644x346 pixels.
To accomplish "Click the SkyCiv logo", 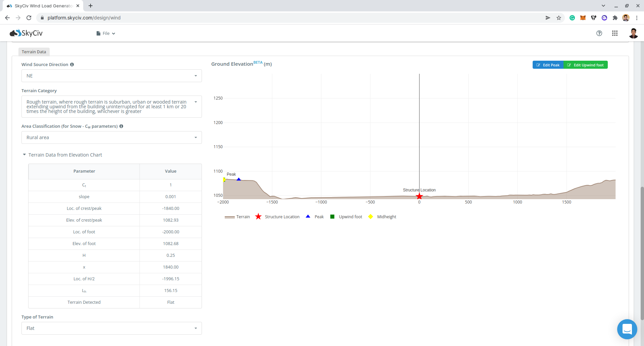I will 26,33.
